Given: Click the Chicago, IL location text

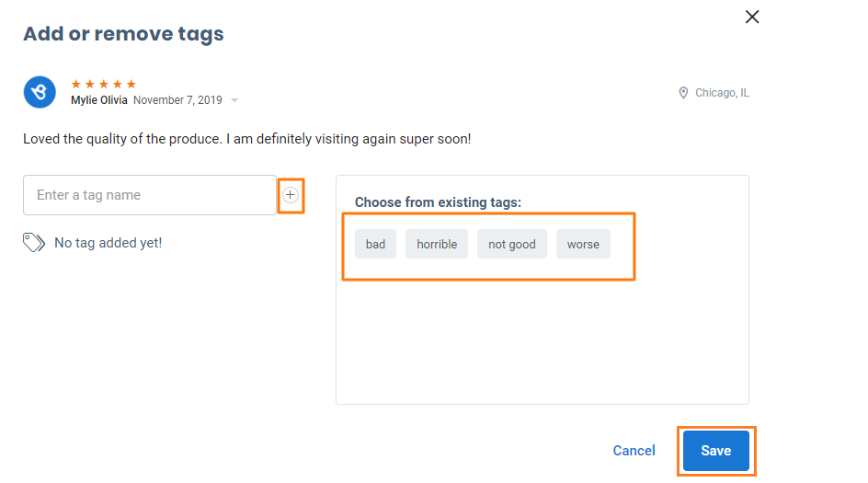Looking at the screenshot, I should coord(722,93).
